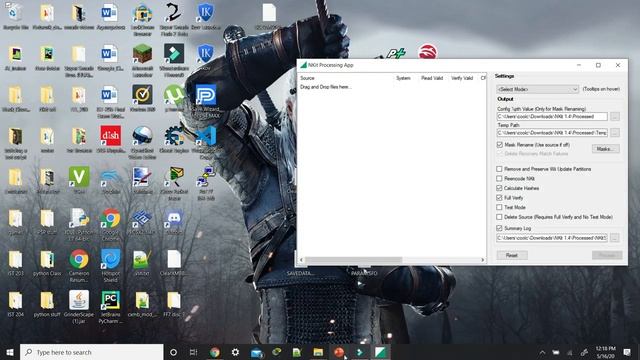Screen dimensions: 640x360
Task: Click the System column header
Action: click(403, 78)
